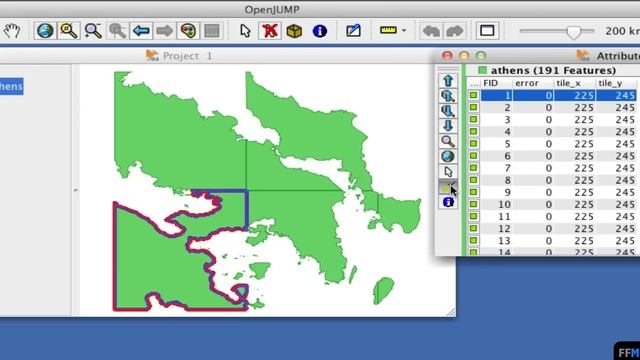Click the athens (191 Features) layer title
Viewport: 640px width, 360px height.
point(553,70)
